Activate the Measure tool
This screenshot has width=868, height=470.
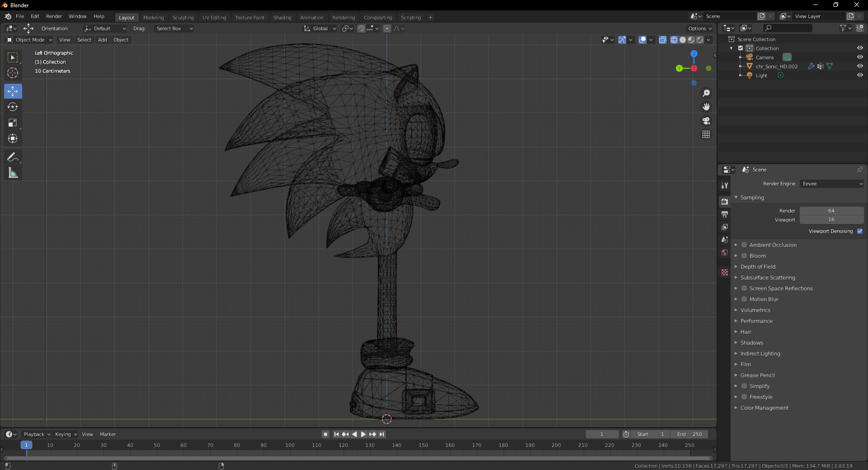[x=13, y=172]
